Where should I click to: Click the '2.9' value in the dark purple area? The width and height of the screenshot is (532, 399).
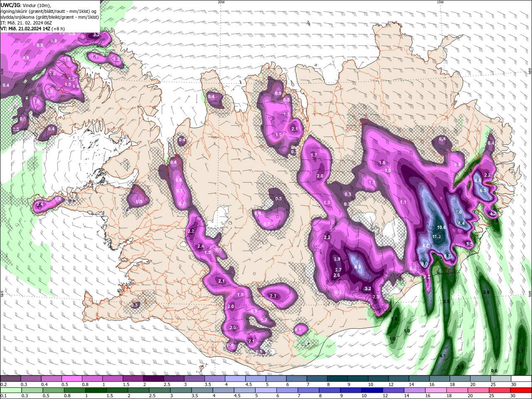pyautogui.click(x=337, y=259)
